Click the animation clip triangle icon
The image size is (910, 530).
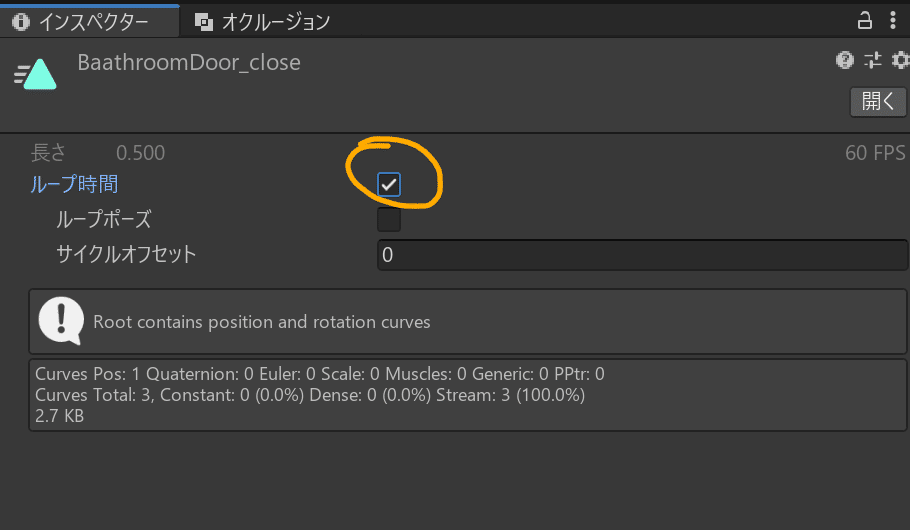[x=35, y=74]
